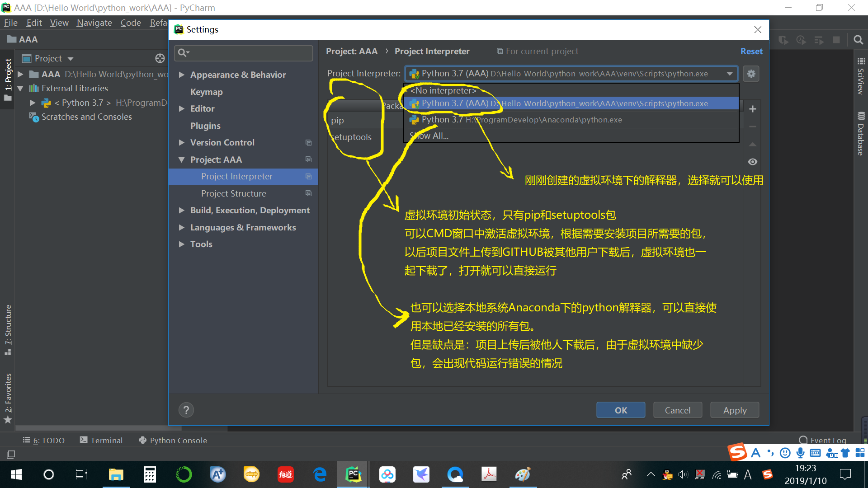Open Search Everywhere with the magnifier icon
The image size is (868, 488).
click(858, 40)
